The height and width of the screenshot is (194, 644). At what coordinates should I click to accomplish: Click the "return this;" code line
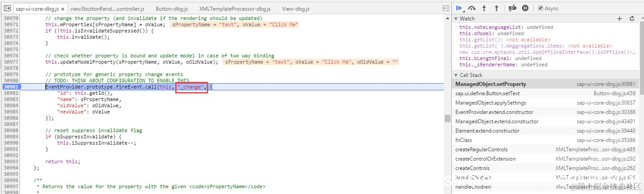[63, 162]
